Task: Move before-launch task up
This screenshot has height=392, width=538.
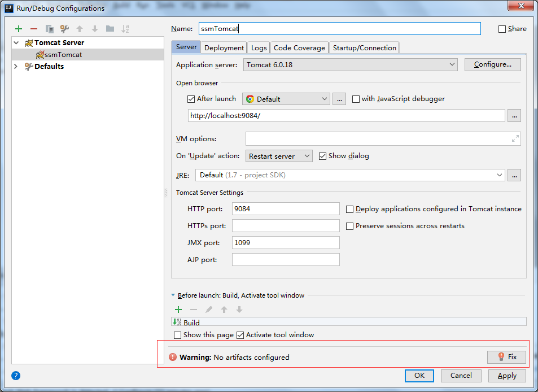Action: click(x=224, y=310)
